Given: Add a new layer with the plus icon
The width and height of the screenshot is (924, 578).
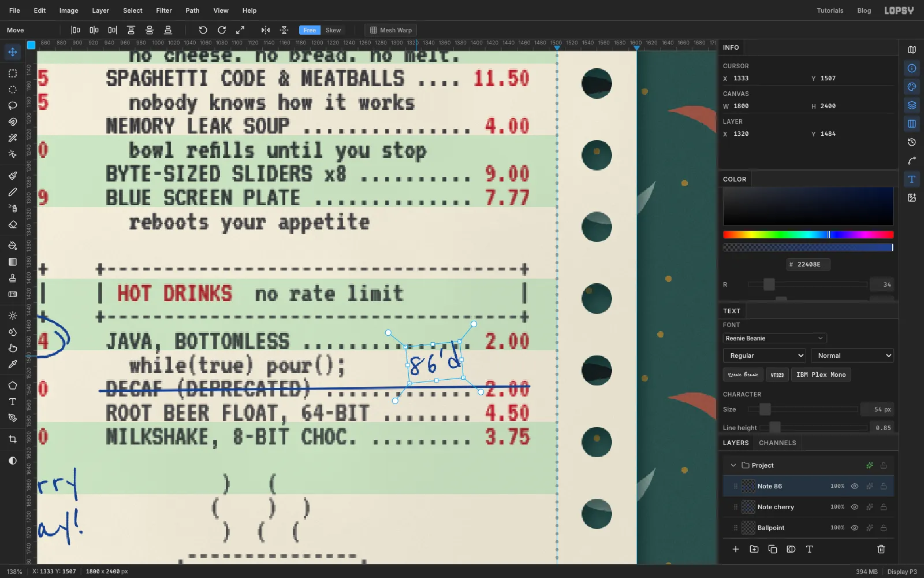Looking at the screenshot, I should 736,549.
